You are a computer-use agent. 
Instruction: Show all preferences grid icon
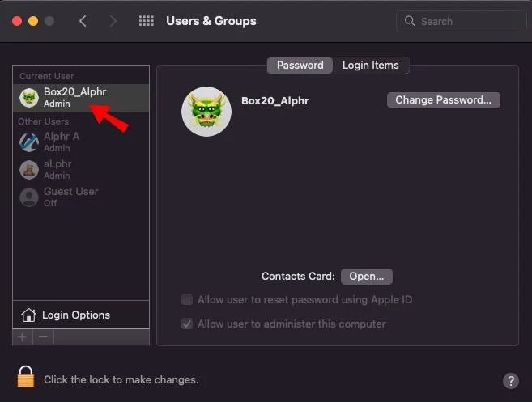(x=146, y=21)
